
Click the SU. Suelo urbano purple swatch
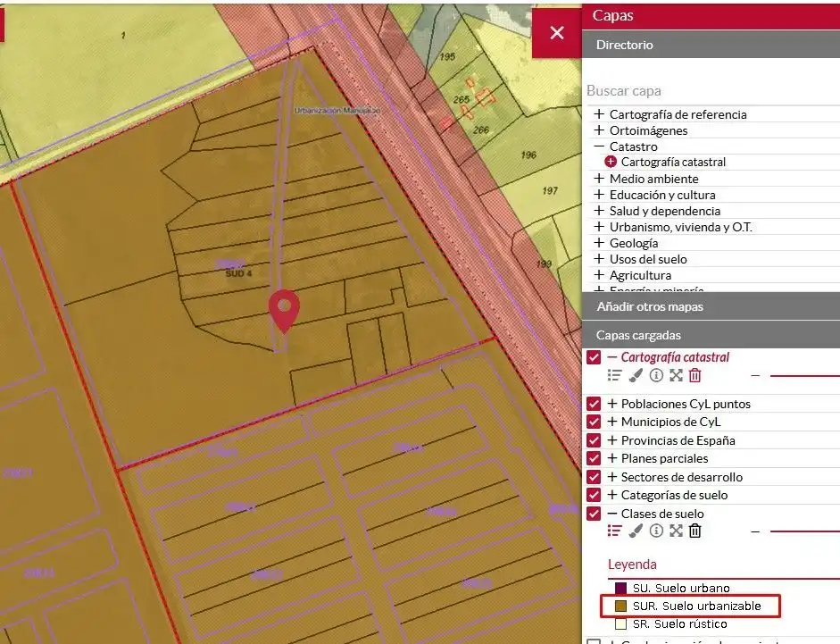coord(621,589)
